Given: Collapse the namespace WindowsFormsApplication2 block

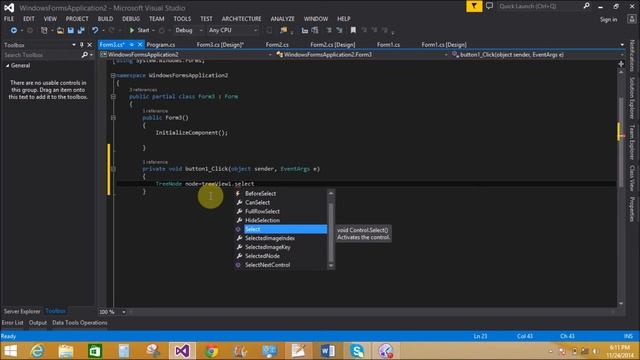Looking at the screenshot, I should tap(113, 76).
